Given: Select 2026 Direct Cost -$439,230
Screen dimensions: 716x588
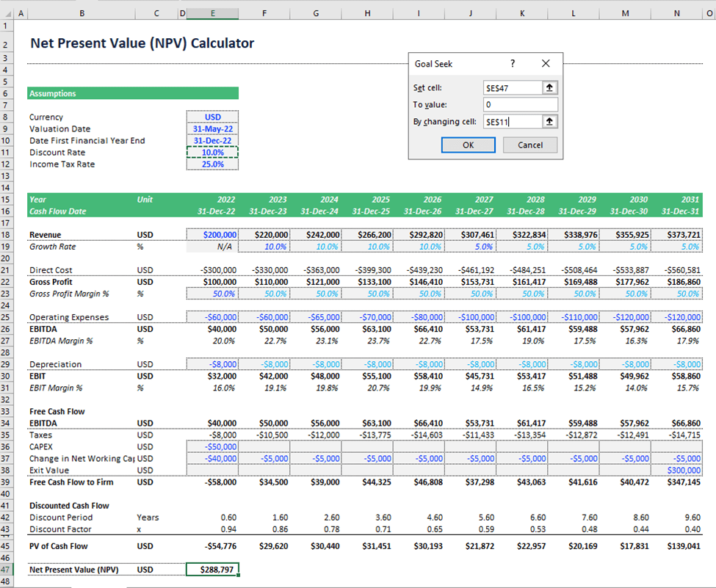Looking at the screenshot, I should 419,270.
